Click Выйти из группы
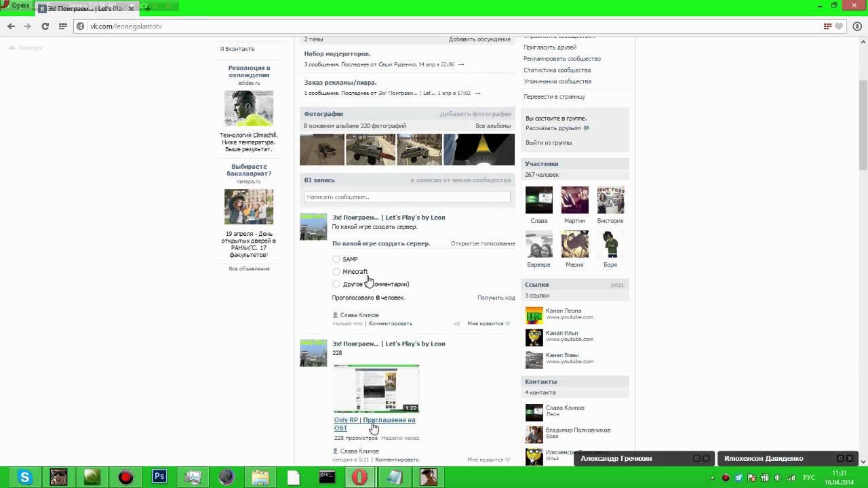The height and width of the screenshot is (488, 868). tap(549, 143)
